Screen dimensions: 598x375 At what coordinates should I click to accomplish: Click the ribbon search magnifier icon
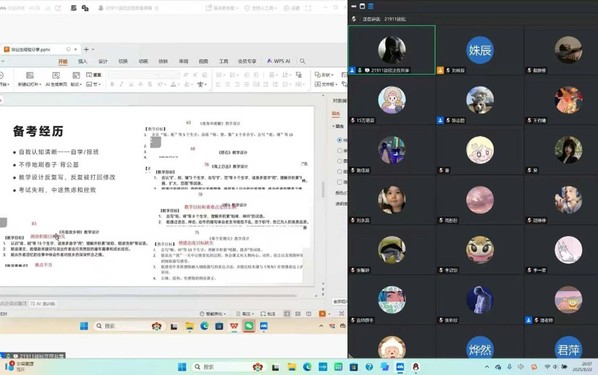(x=302, y=61)
